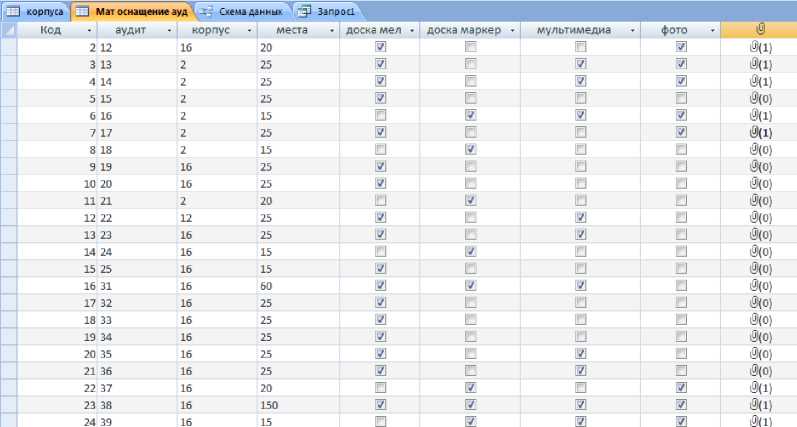Switch to the корпуса tab
This screenshot has height=427, width=797.
36,11
